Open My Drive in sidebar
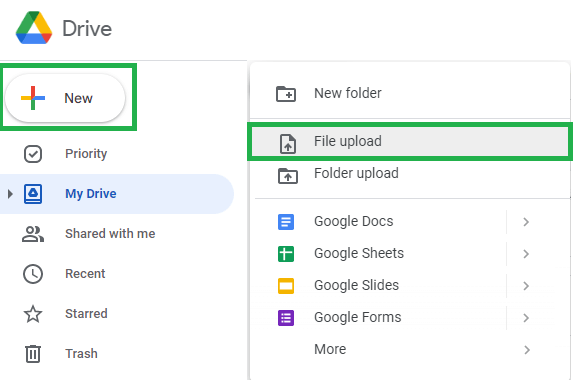The height and width of the screenshot is (380, 578). [x=117, y=194]
